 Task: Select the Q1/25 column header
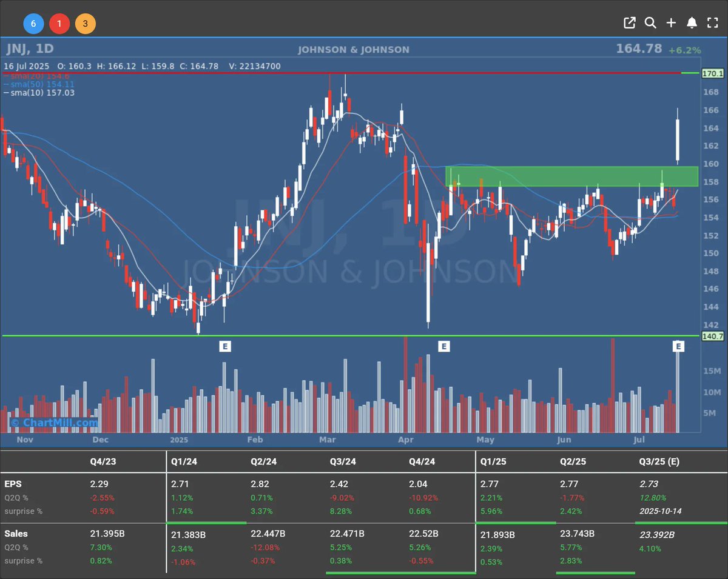click(x=494, y=461)
